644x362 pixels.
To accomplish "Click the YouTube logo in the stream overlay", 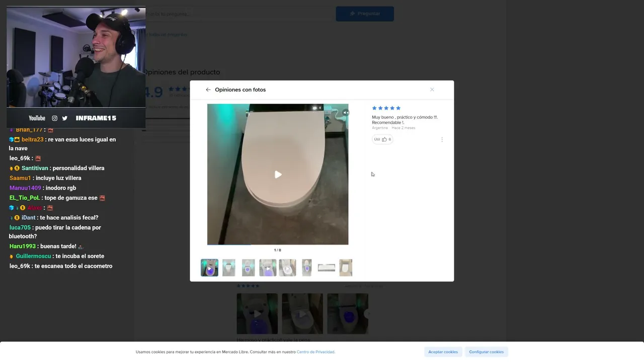I will pyautogui.click(x=37, y=118).
